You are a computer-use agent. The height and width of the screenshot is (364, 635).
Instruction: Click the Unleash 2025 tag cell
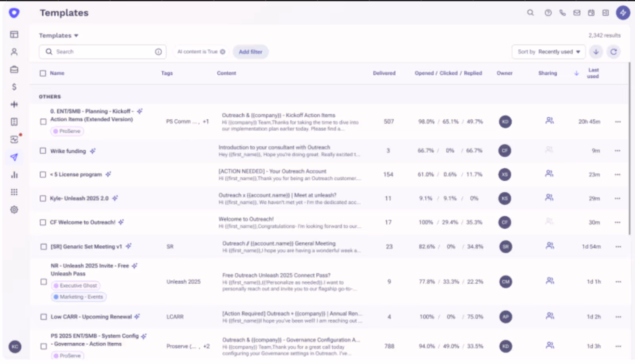tap(183, 282)
